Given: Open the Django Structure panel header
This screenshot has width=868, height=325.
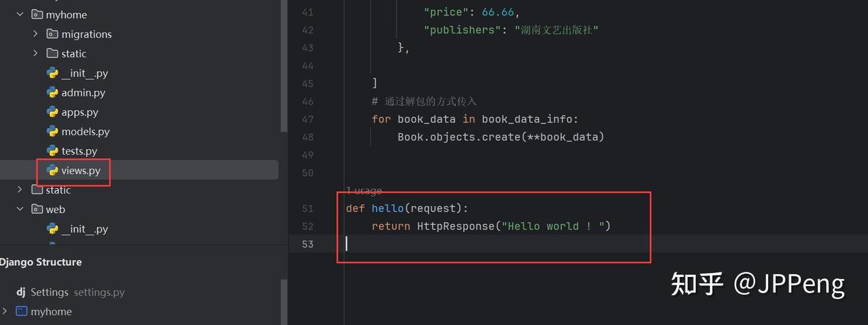Looking at the screenshot, I should 40,262.
